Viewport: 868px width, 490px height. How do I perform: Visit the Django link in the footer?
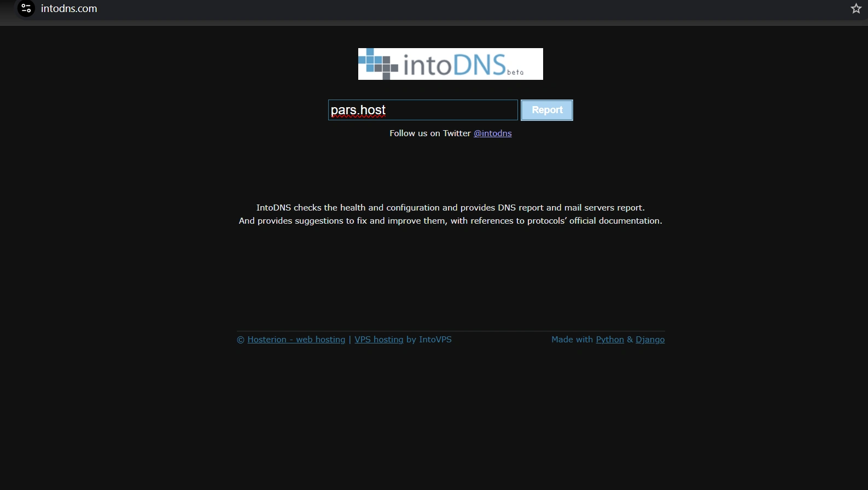pos(650,340)
